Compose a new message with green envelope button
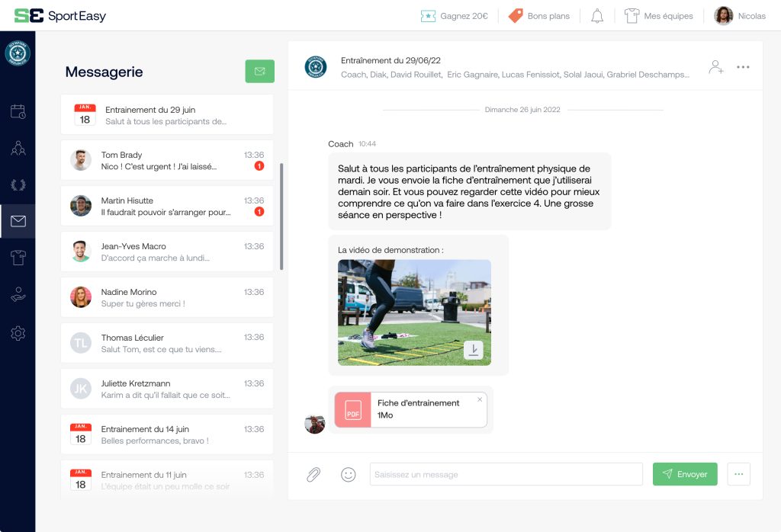The image size is (781, 532). click(259, 71)
